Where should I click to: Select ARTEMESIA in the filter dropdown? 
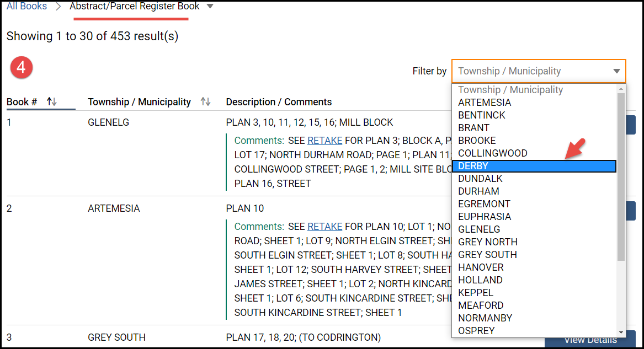point(484,103)
